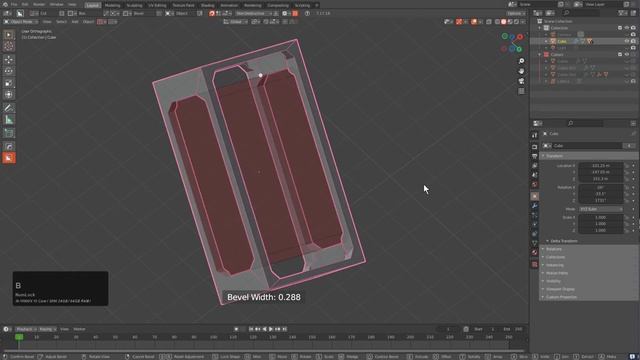The height and width of the screenshot is (360, 640).
Task: Click the Scale X value field
Action: pos(600,218)
